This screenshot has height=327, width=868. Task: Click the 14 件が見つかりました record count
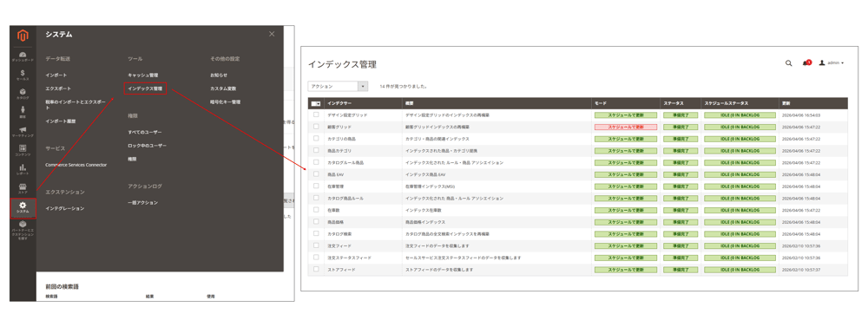point(404,87)
